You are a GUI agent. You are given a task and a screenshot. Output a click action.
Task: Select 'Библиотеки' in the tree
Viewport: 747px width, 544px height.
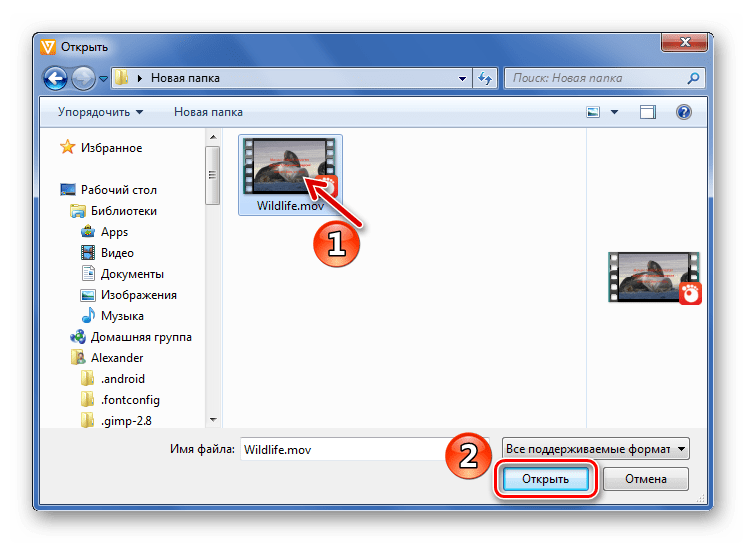pos(124,211)
